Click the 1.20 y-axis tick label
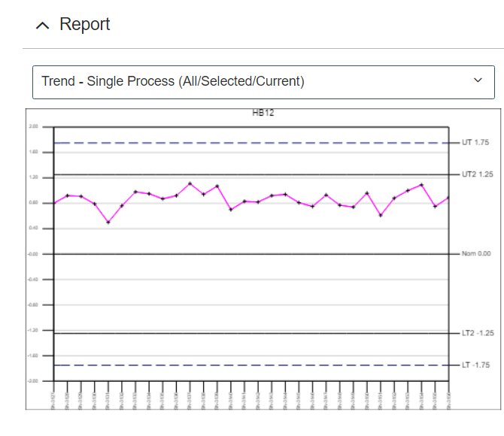 tap(34, 177)
